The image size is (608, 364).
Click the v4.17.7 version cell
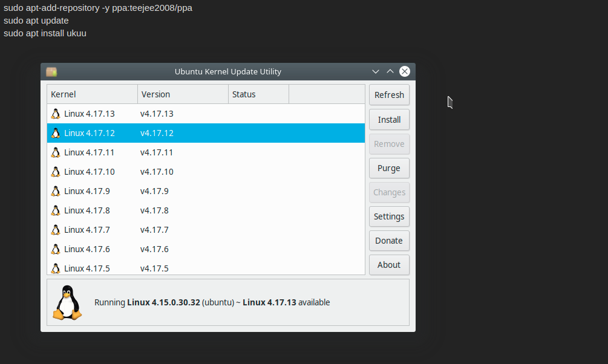coord(154,230)
